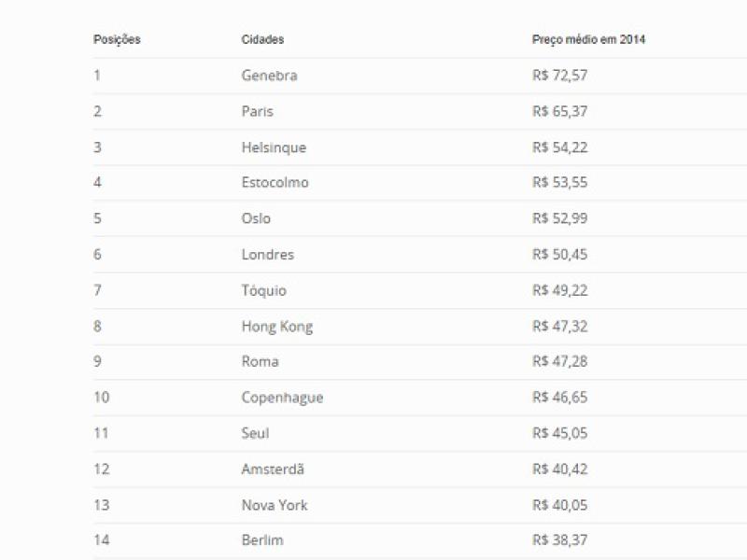
Task: Click the Posições column header
Action: pos(117,40)
